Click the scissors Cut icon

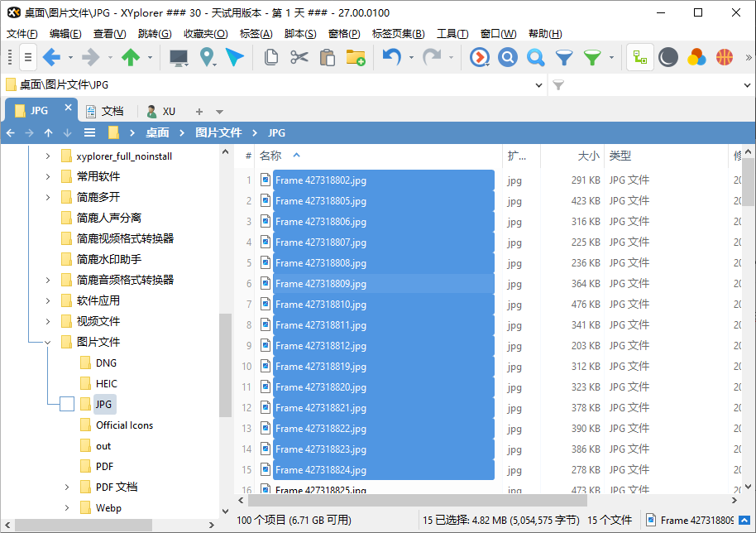299,57
